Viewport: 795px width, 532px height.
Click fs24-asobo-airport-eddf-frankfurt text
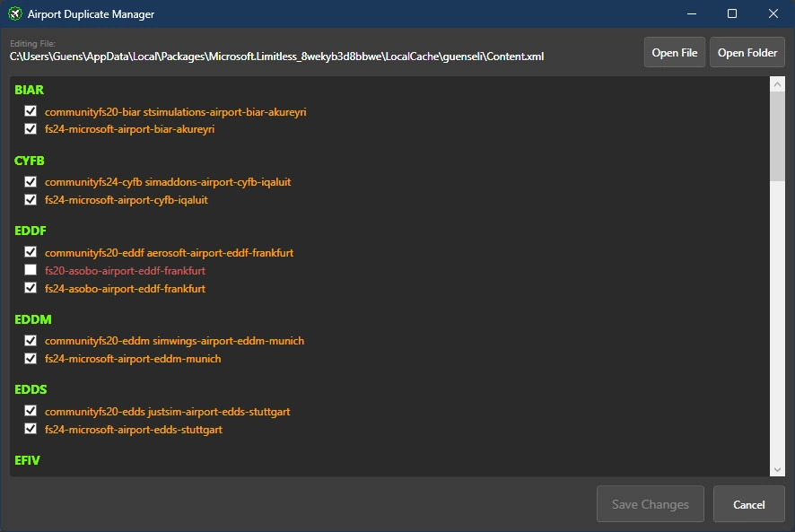(126, 289)
